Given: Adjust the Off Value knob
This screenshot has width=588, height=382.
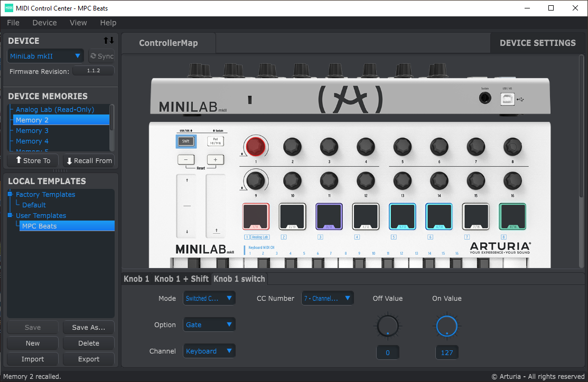Looking at the screenshot, I should click(x=387, y=326).
